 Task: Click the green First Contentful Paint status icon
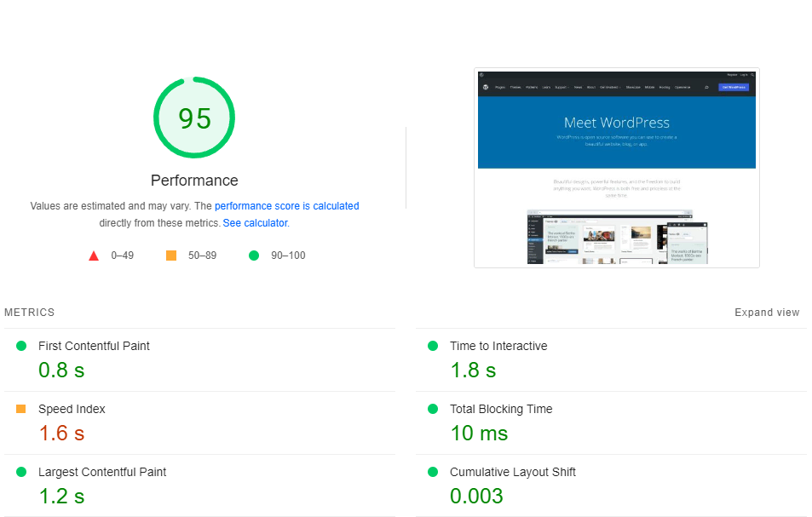pos(20,346)
